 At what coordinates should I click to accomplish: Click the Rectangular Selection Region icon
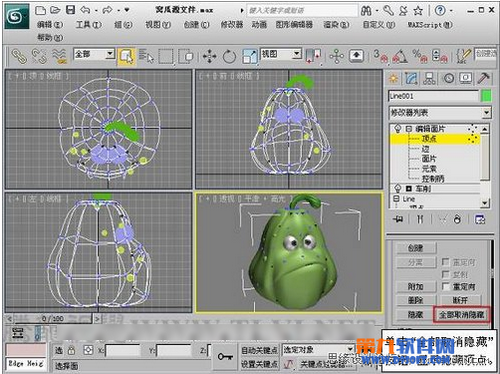tap(166, 56)
